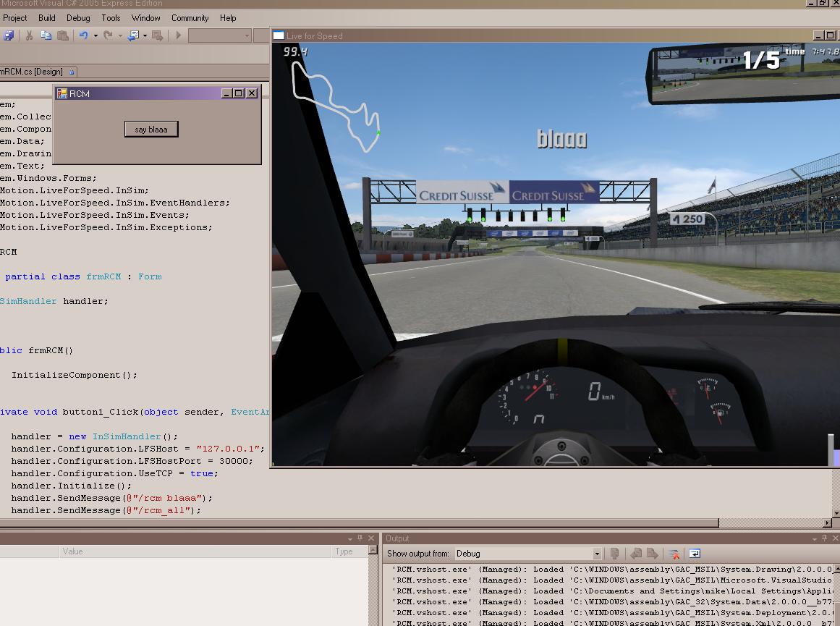Click the UseTCP = true code line

pos(114,473)
